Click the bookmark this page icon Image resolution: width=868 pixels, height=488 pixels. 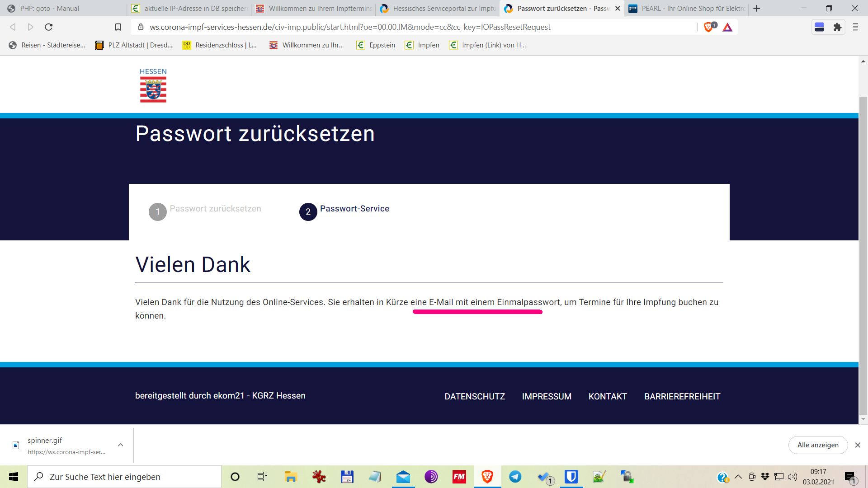[x=118, y=27]
